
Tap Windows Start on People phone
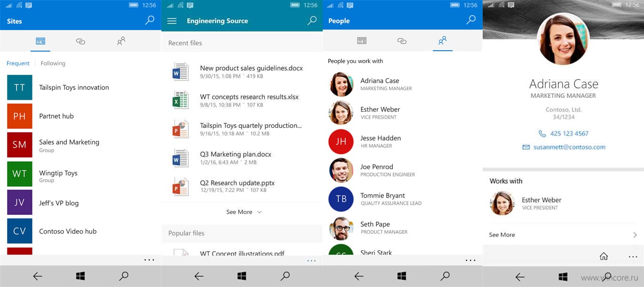(x=402, y=276)
